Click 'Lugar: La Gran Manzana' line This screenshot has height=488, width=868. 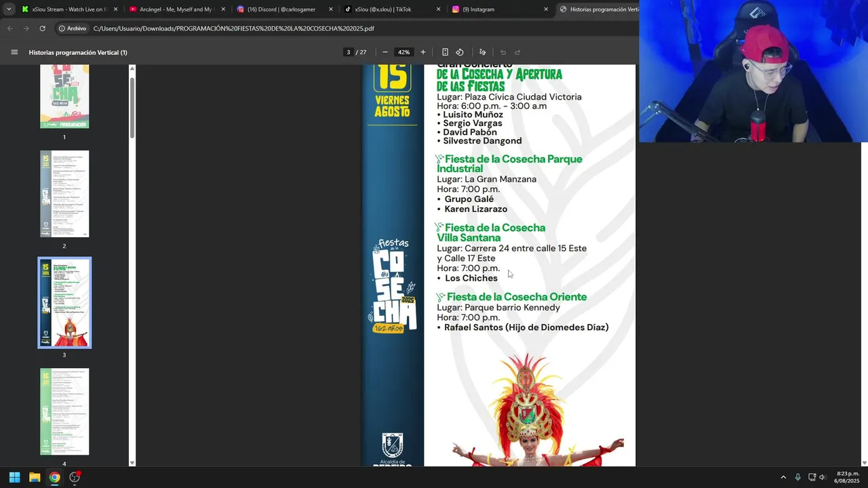486,180
